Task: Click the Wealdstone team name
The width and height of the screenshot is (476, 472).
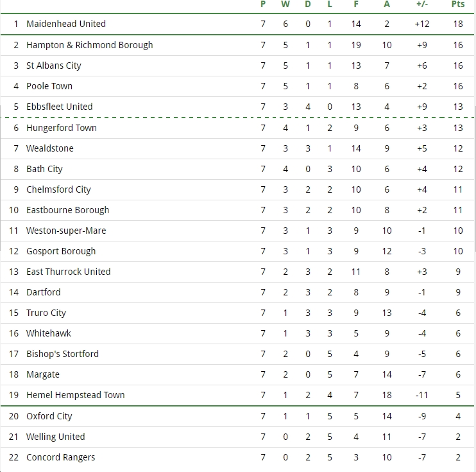Action: [50, 148]
